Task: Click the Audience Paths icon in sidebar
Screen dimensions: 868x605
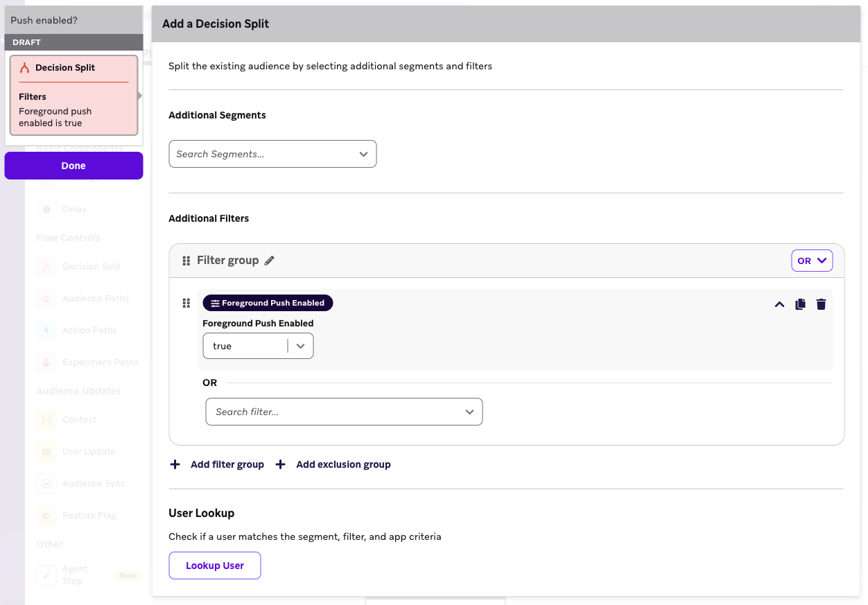Action: click(46, 299)
